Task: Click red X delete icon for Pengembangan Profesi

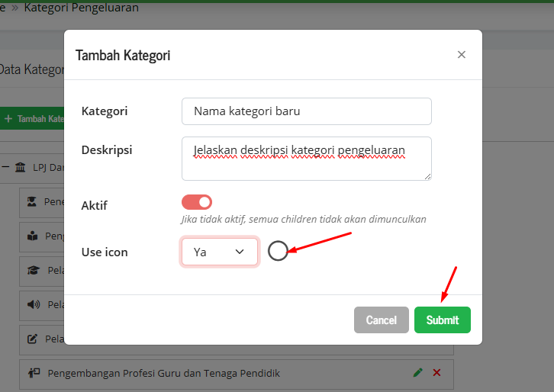Action: pos(437,373)
